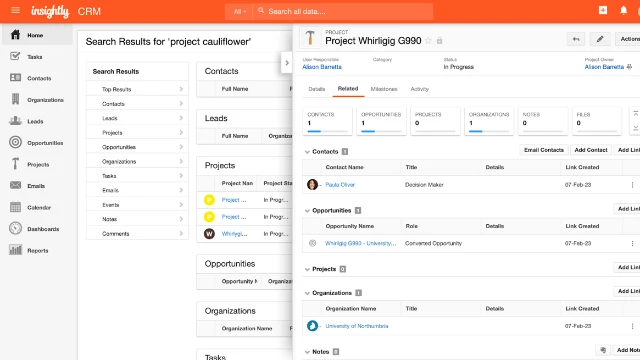Select Comments in Search Results list
This screenshot has height=360, width=640.
tap(137, 234)
